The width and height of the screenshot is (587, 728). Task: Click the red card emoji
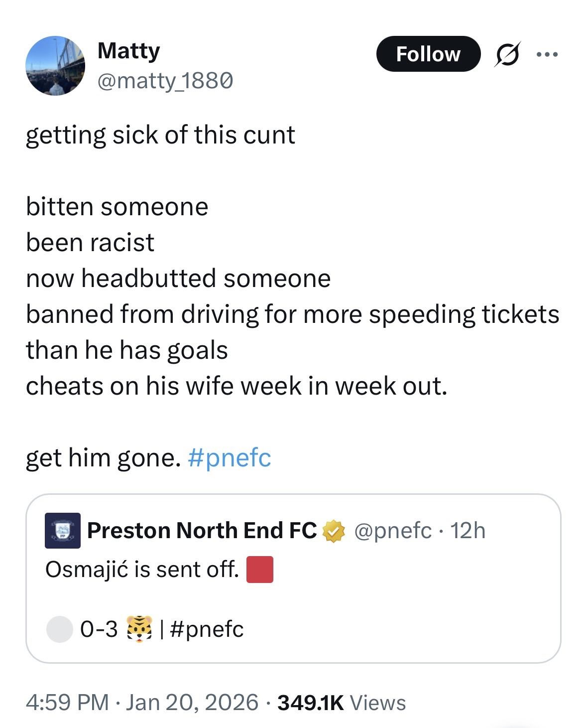pyautogui.click(x=260, y=570)
